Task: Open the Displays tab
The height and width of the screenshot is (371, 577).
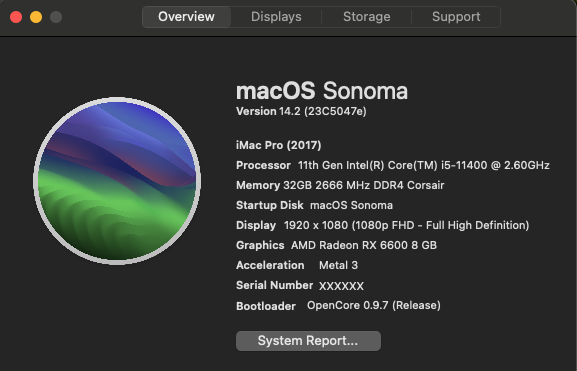Action: click(276, 17)
